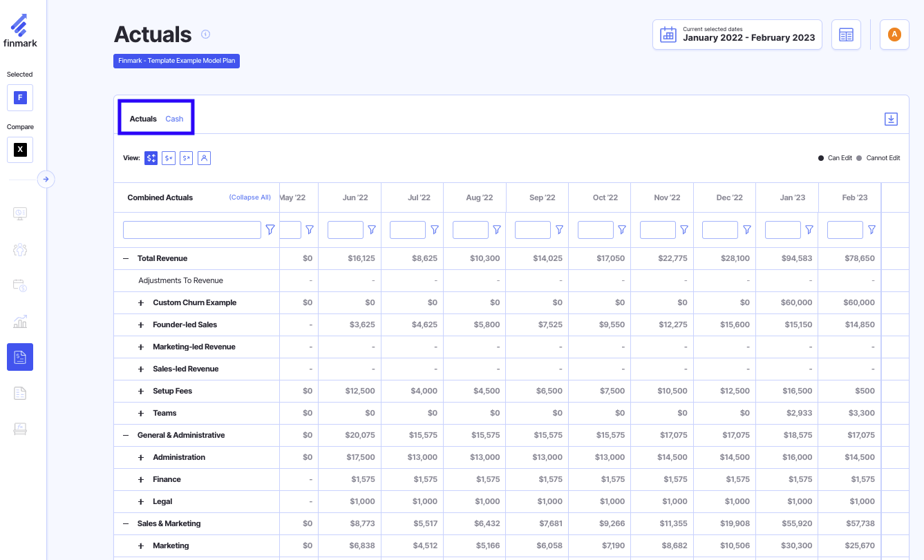Open the team people icon in sidebar
Viewport: 924px width, 560px height.
[20, 249]
